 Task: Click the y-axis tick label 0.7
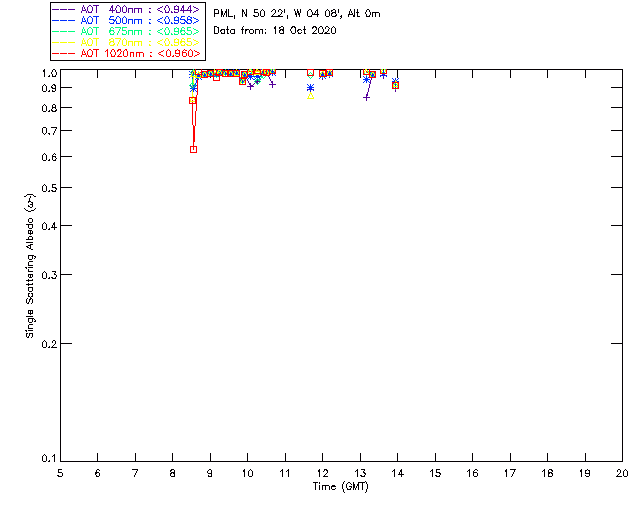(x=49, y=131)
